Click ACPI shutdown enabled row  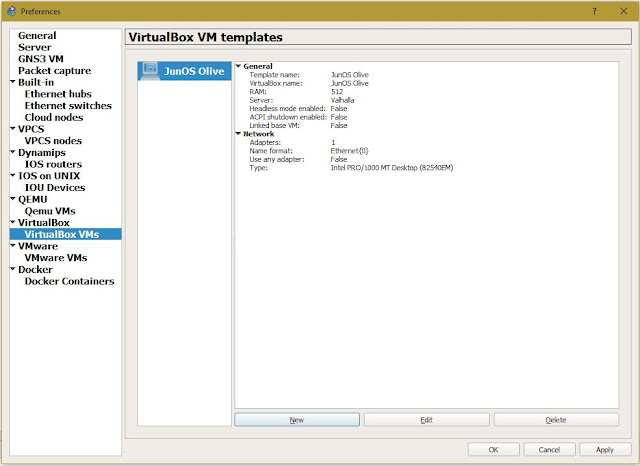coord(298,117)
